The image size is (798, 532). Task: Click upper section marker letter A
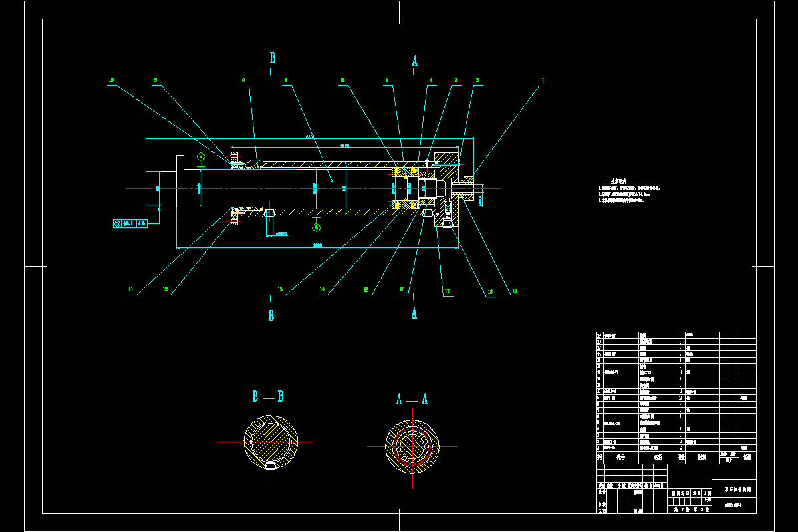point(415,61)
